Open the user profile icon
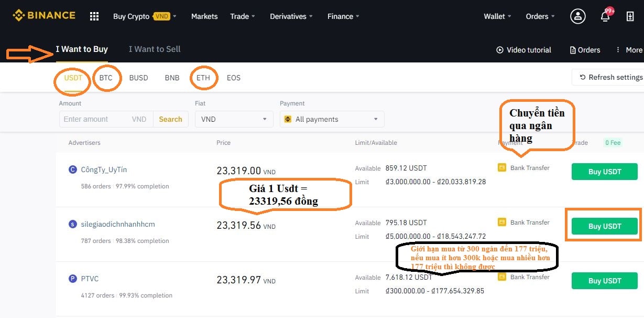Image resolution: width=644 pixels, height=318 pixels. pyautogui.click(x=578, y=16)
